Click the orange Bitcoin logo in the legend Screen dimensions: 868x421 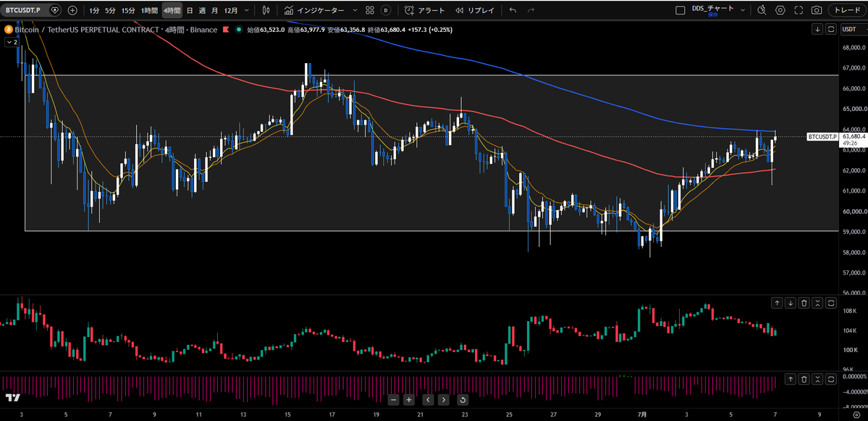(x=8, y=30)
